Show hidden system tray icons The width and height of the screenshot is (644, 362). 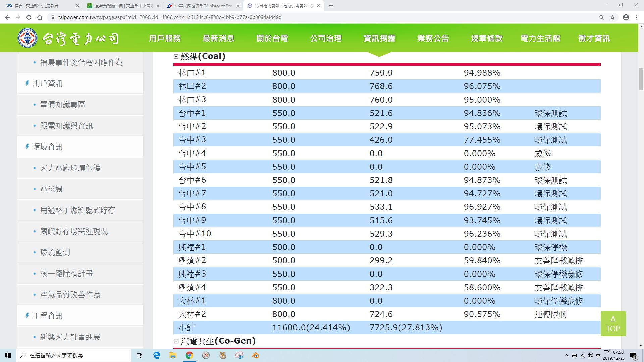coord(566,355)
